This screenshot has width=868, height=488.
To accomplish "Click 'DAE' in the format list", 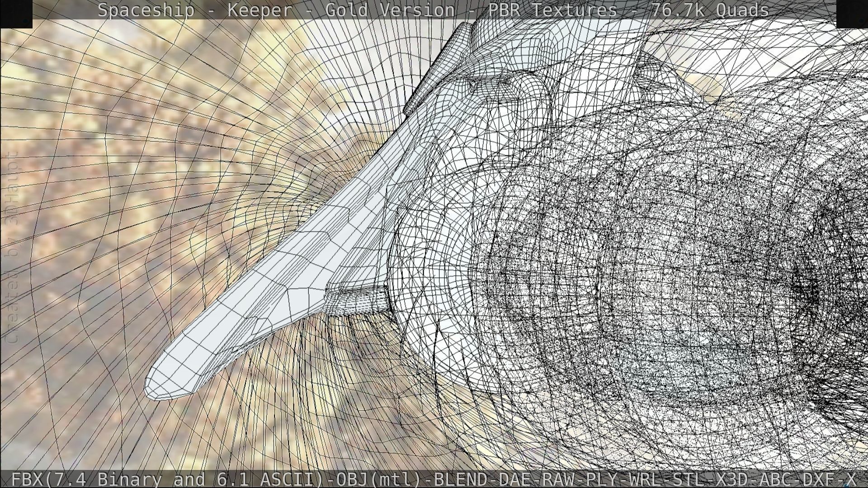I will (515, 479).
